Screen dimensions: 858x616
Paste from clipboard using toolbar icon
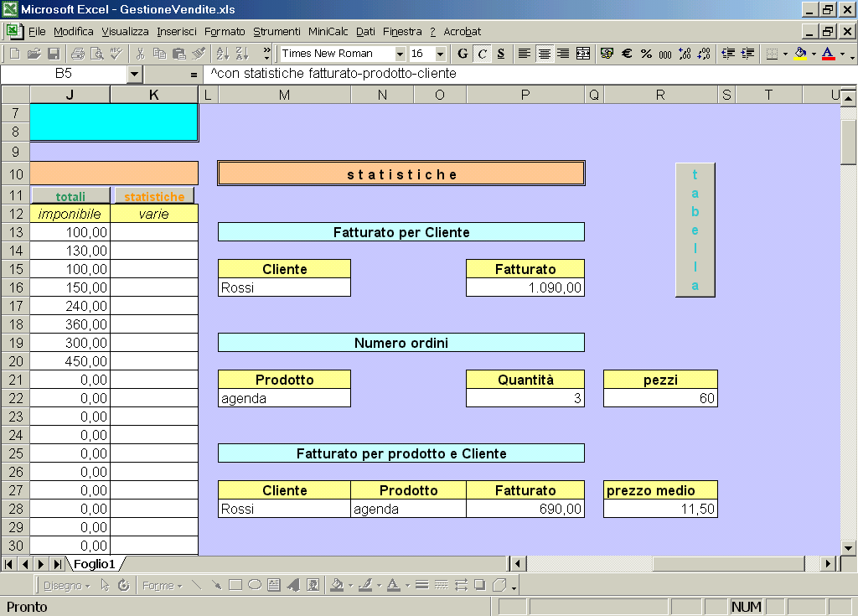[x=179, y=53]
